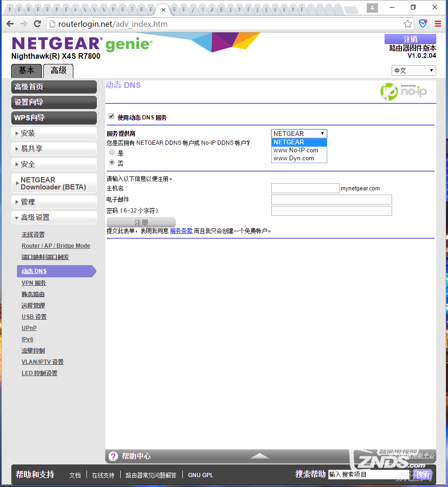Expand the 安全 sidebar section
448x487 pixels.
click(54, 165)
